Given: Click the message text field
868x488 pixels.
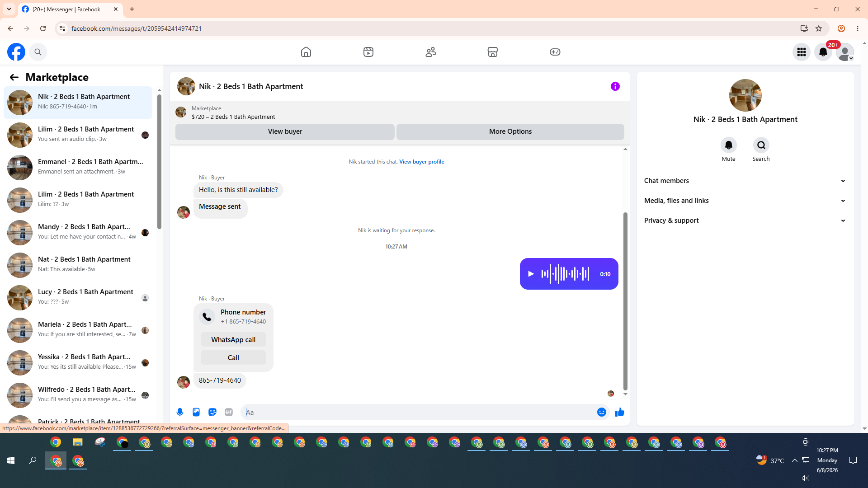Looking at the screenshot, I should (419, 412).
